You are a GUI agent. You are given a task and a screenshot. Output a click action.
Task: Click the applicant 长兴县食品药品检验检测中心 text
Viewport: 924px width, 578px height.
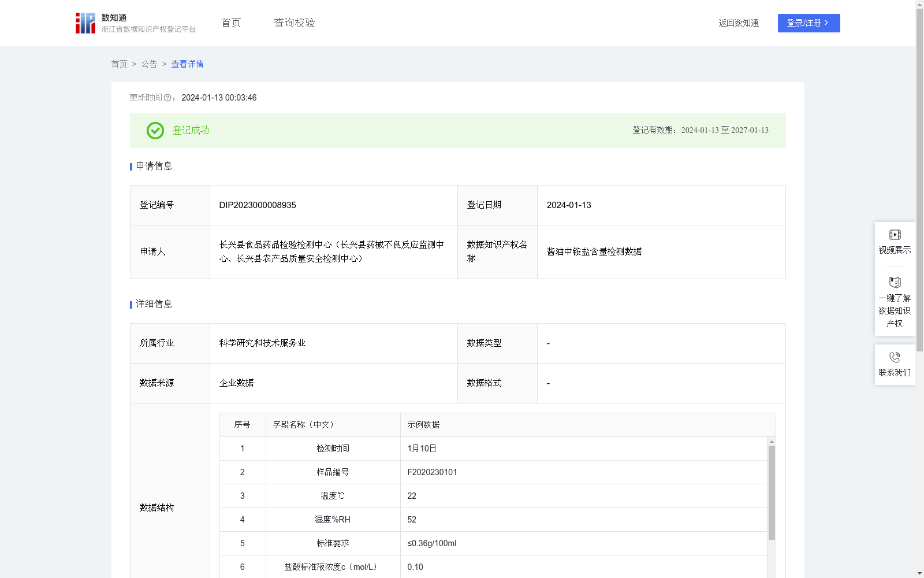click(331, 252)
